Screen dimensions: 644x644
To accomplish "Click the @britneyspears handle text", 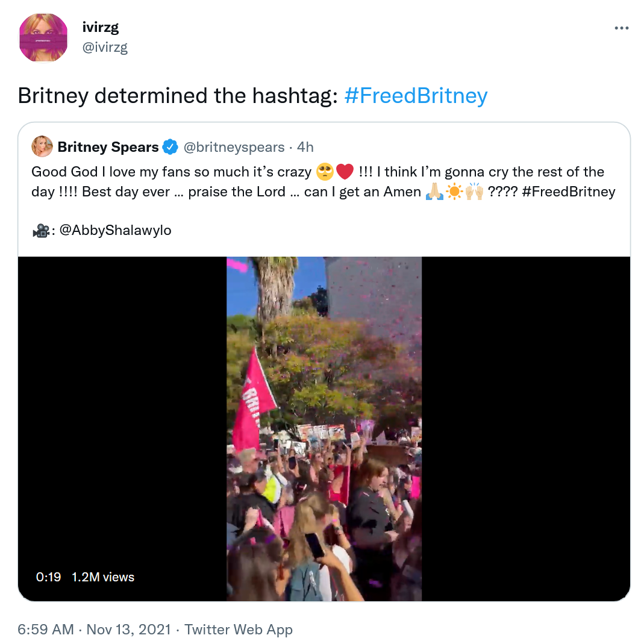I will [234, 147].
